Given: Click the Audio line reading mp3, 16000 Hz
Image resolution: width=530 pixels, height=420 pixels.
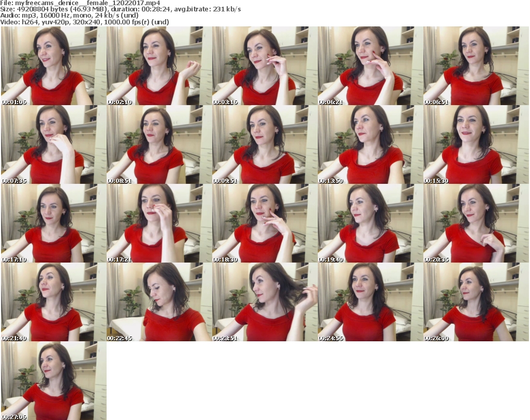Looking at the screenshot, I should [69, 16].
